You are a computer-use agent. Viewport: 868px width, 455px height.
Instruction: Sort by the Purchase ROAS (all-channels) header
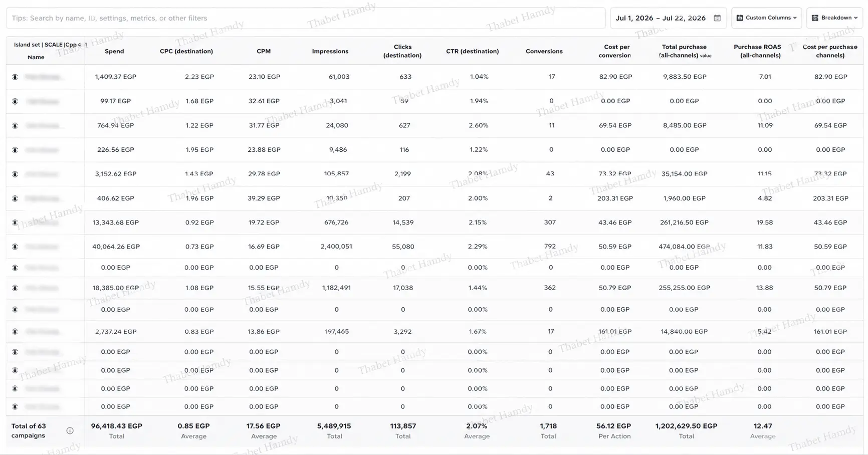click(x=757, y=51)
